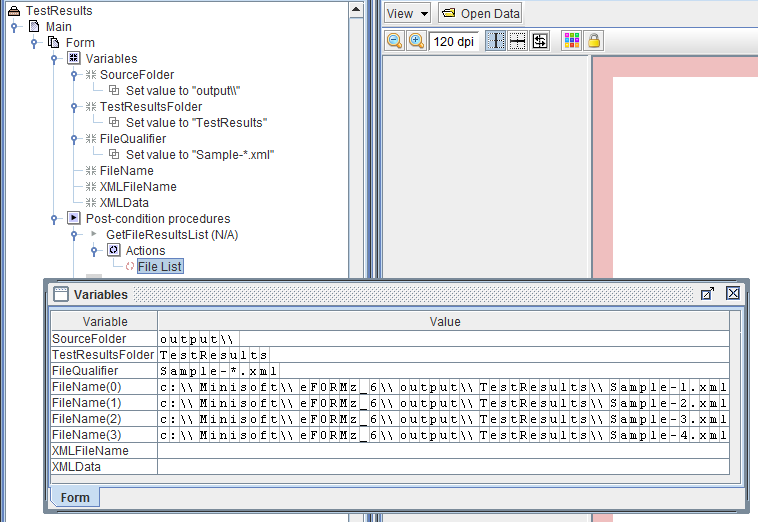Click the XMLFileName variable icon in tree
This screenshot has height=522, width=758.
(x=91, y=187)
